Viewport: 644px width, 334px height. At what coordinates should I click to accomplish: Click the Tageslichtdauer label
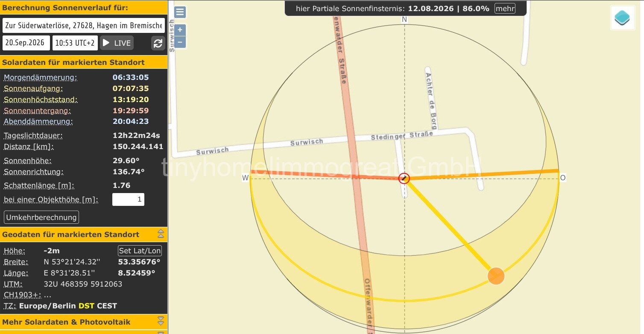(33, 136)
